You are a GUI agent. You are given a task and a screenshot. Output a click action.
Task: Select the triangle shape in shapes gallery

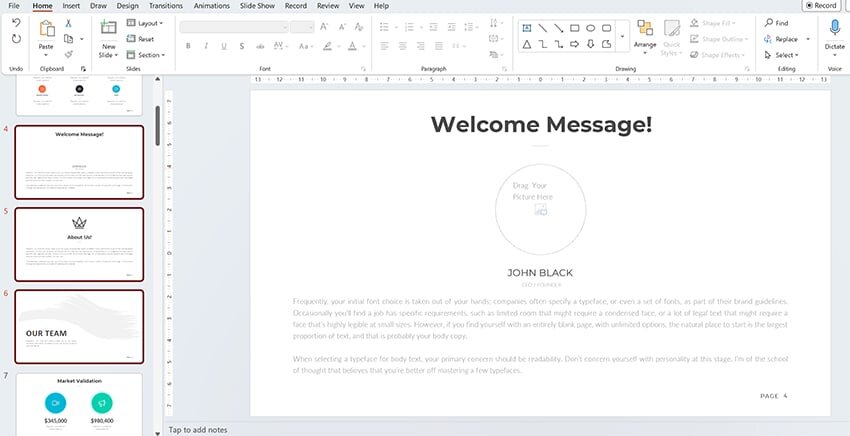[x=527, y=44]
